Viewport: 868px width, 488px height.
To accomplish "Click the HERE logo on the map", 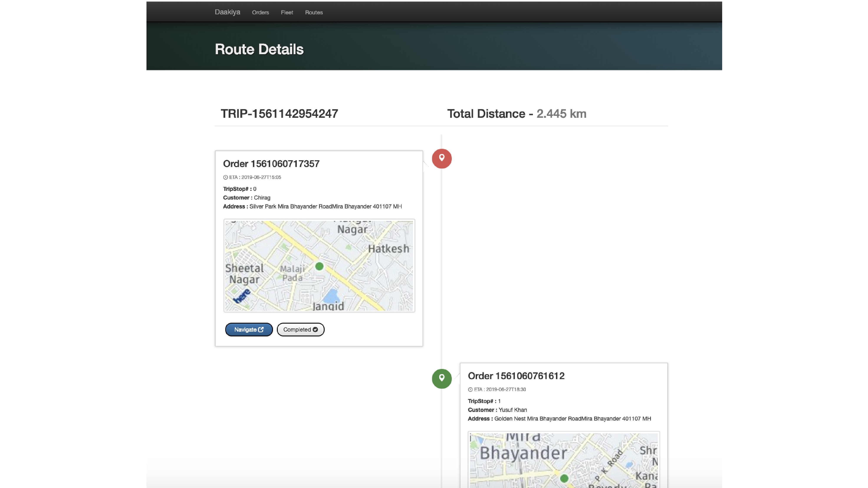I will (242, 296).
